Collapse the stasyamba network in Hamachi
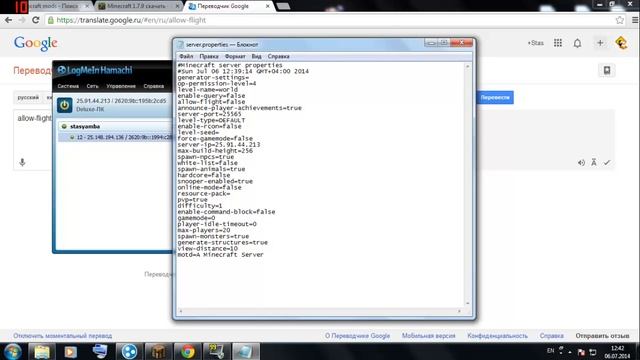The image size is (640, 360). coord(64,127)
